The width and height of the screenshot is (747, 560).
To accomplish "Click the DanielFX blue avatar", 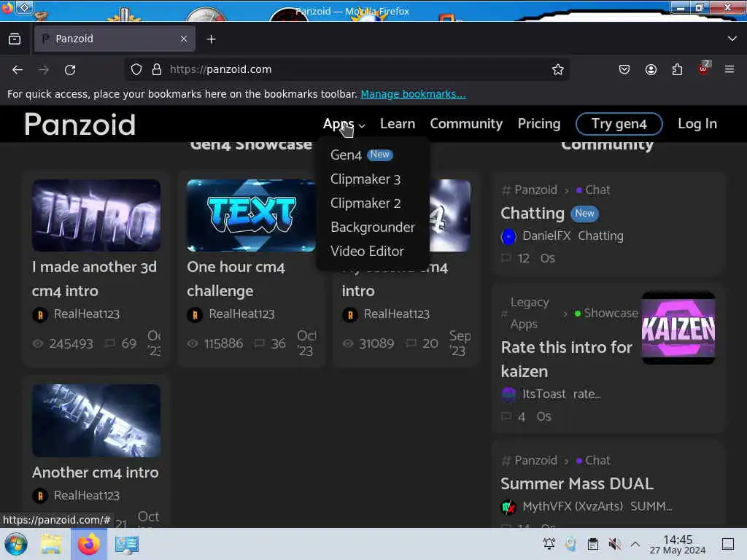I will coord(508,237).
